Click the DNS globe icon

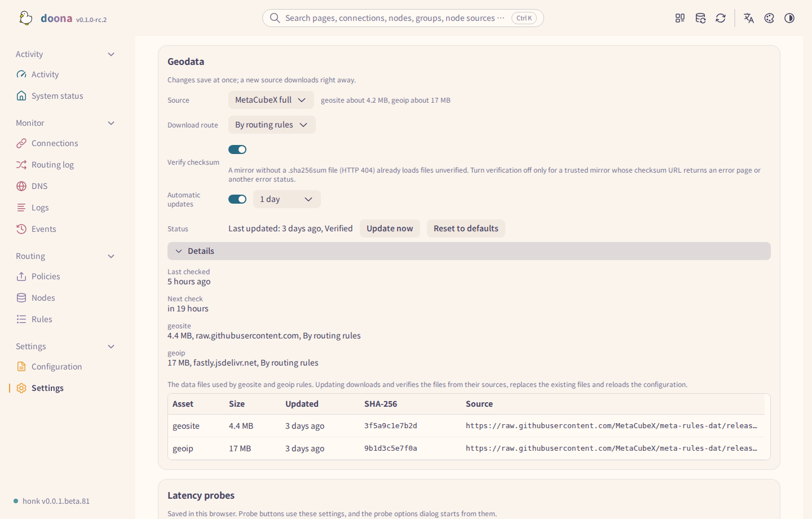tap(21, 186)
